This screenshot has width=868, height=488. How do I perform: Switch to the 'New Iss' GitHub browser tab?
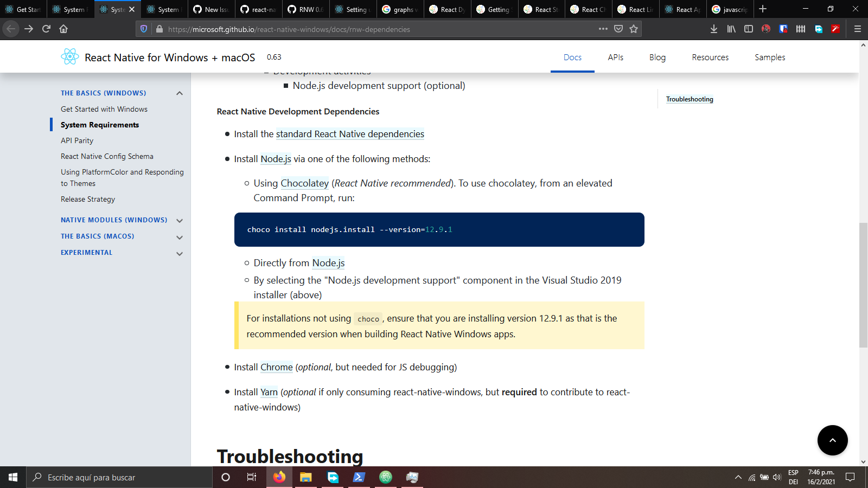coord(212,9)
